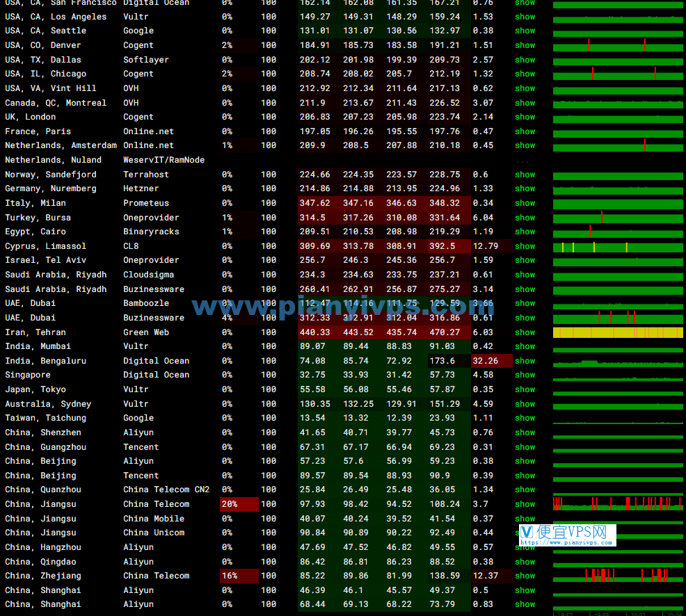Select the "13.54" latency value
686x616 pixels.
[x=312, y=418]
